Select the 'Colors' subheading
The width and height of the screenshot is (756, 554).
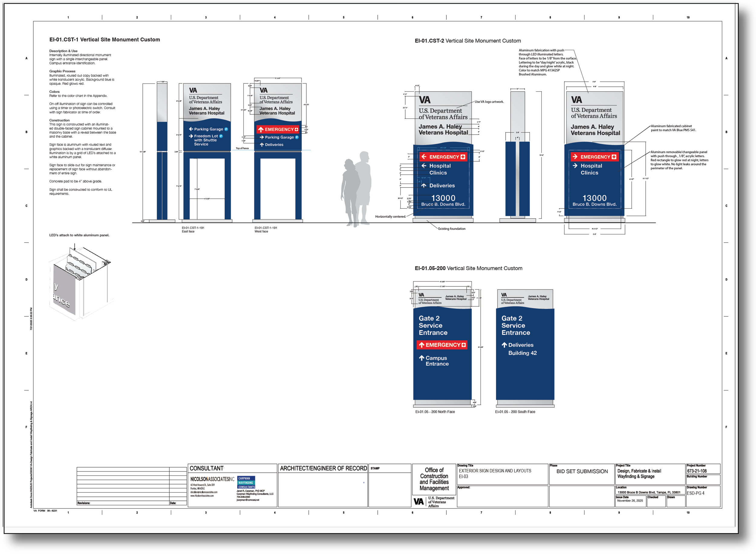tap(54, 92)
